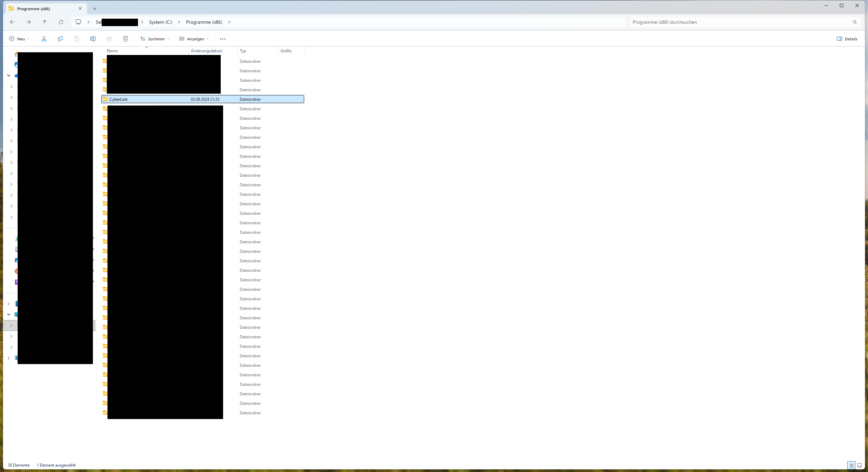868x472 pixels.
Task: Open the Anzeigen dropdown
Action: 194,39
